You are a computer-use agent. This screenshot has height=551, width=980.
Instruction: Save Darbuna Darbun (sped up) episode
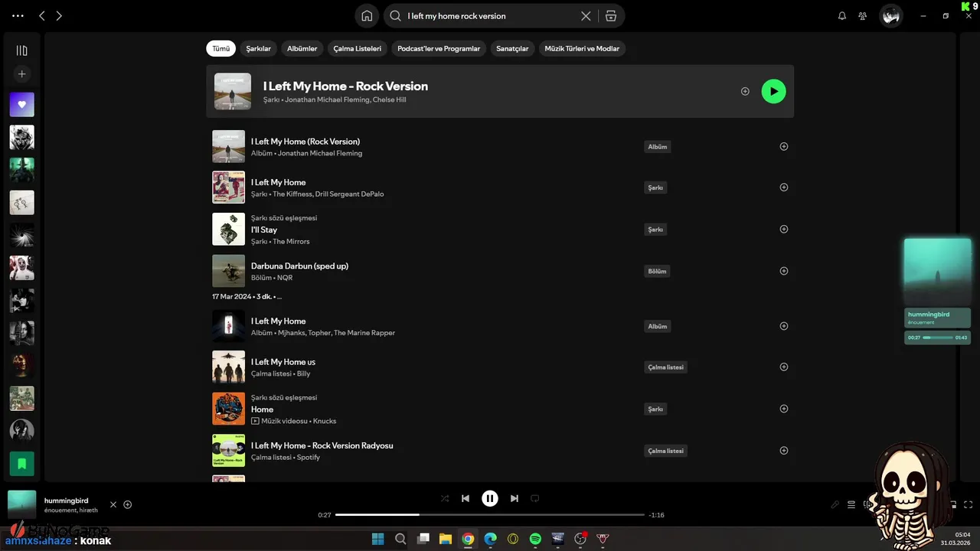point(783,271)
